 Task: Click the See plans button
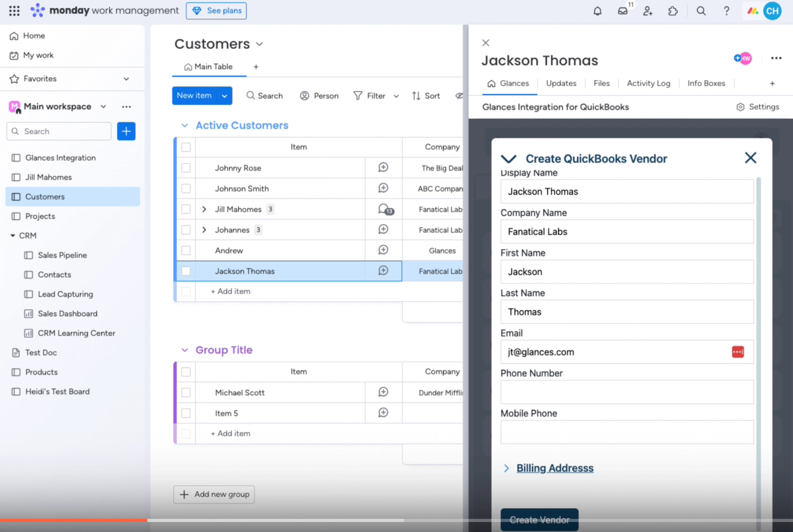pos(216,11)
